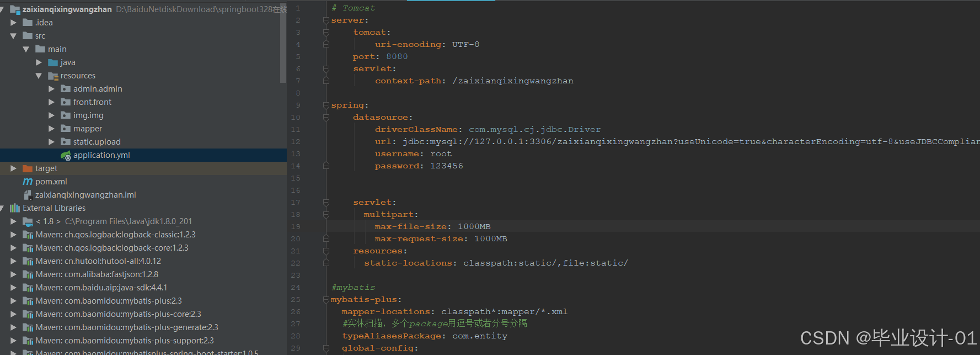Select the mybatis-plus-support:2.3 library row
This screenshot has height=355, width=980.
143,341
